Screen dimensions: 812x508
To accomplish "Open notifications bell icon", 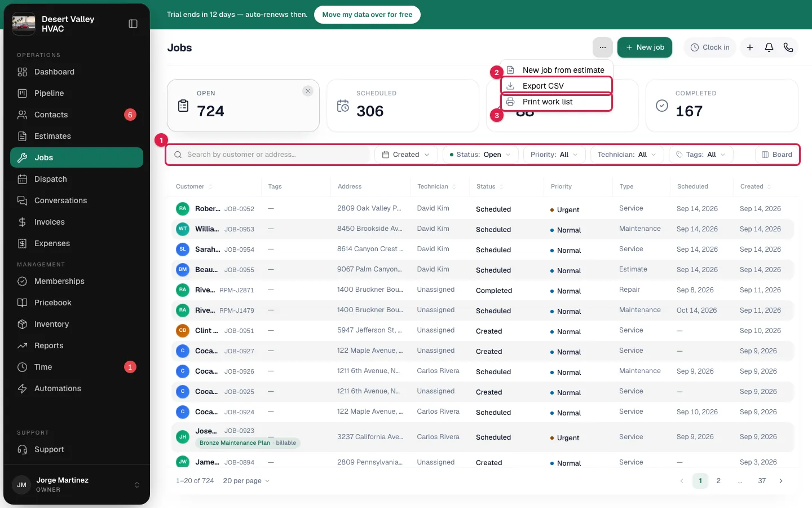I will [769, 47].
